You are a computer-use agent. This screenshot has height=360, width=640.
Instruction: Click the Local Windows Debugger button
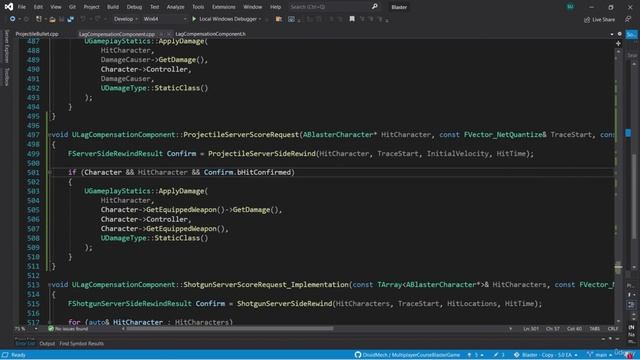click(227, 19)
